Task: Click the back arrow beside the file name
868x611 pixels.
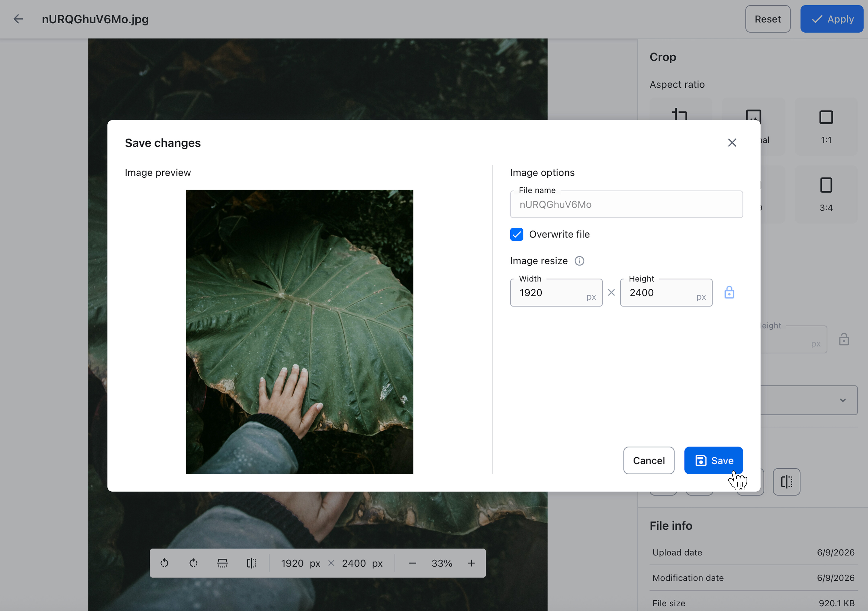Action: (x=18, y=19)
